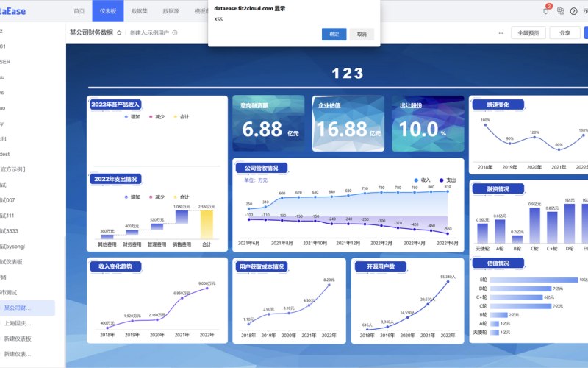
Task: Toggle 收入 legend in 公司营收情况 chart
Action: [422, 180]
